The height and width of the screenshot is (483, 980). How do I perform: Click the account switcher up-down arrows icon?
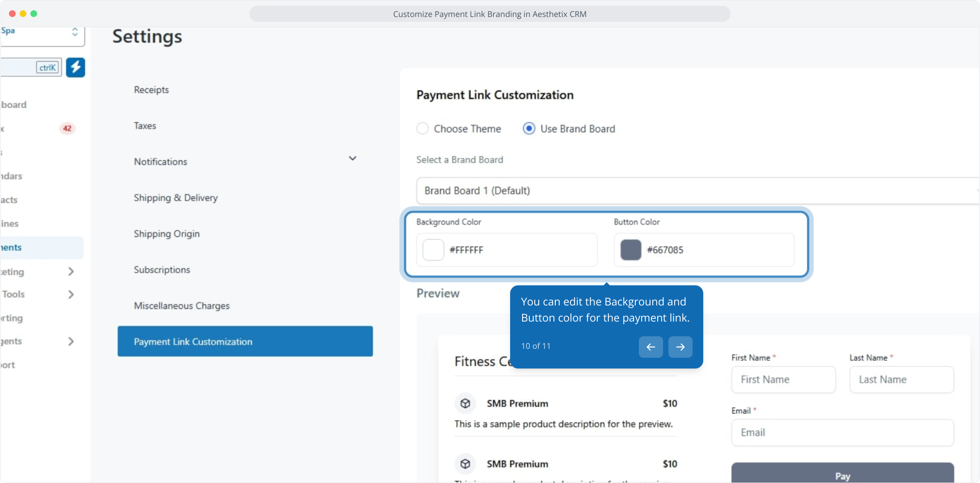click(75, 32)
